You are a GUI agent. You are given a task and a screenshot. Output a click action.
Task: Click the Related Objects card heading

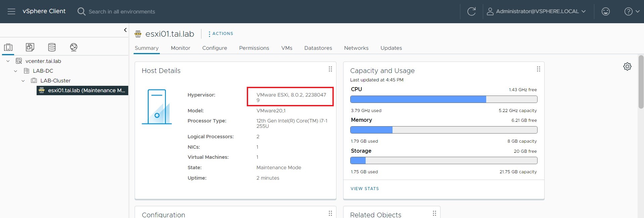(375, 215)
